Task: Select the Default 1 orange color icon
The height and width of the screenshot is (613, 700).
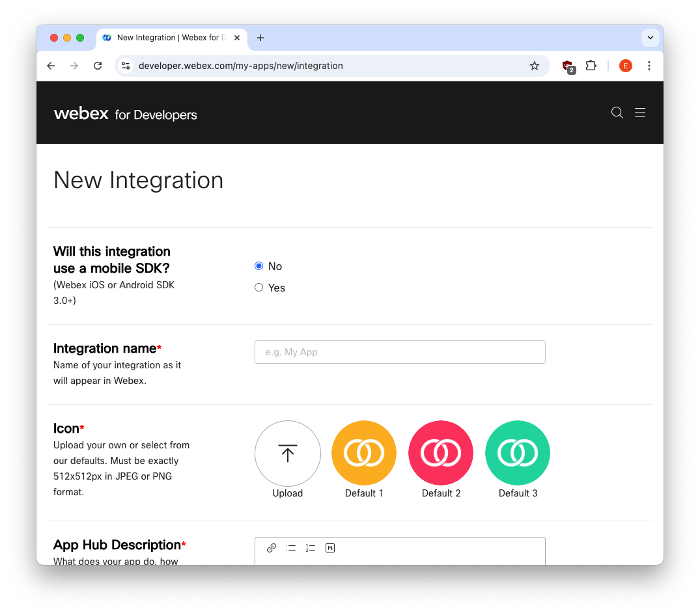Action: coord(364,453)
